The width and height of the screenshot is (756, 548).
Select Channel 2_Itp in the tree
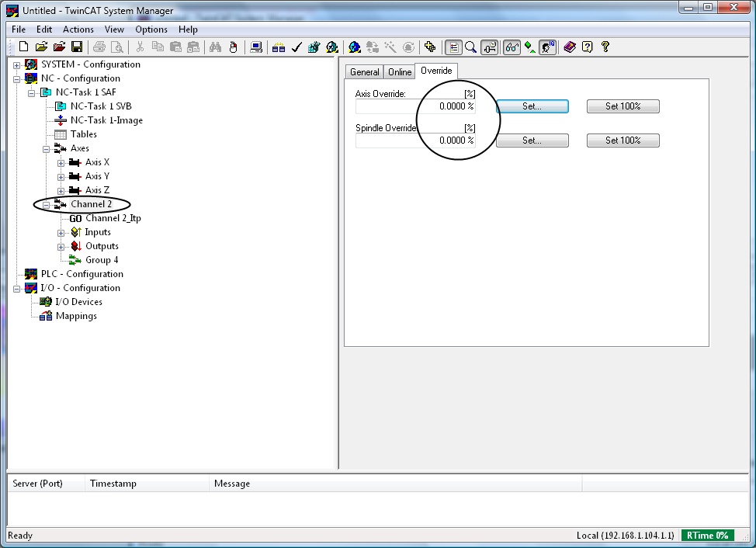pos(113,218)
